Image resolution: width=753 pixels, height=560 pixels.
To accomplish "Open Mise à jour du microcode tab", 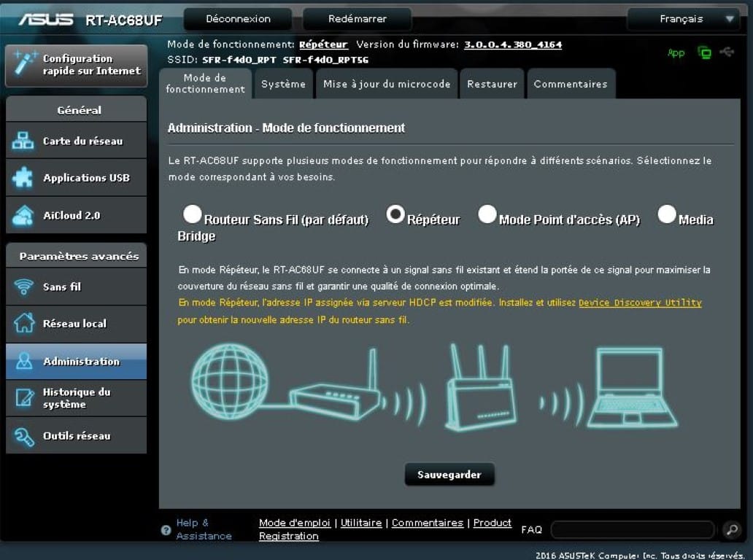I will point(387,84).
